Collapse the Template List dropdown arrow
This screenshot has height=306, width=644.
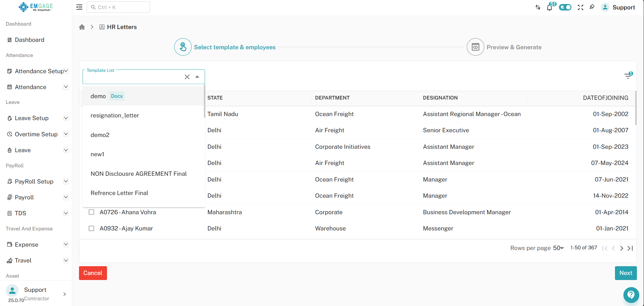pyautogui.click(x=197, y=77)
